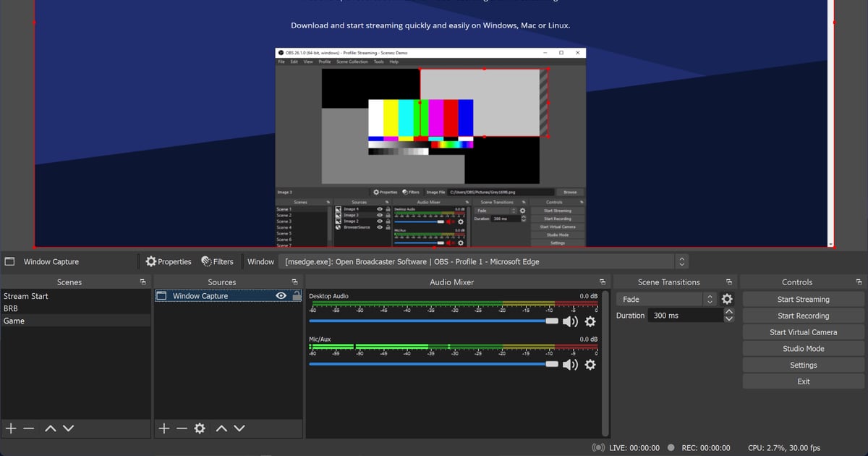Open Desktop Audio gear settings
Screen dimensions: 868x456
pos(590,321)
